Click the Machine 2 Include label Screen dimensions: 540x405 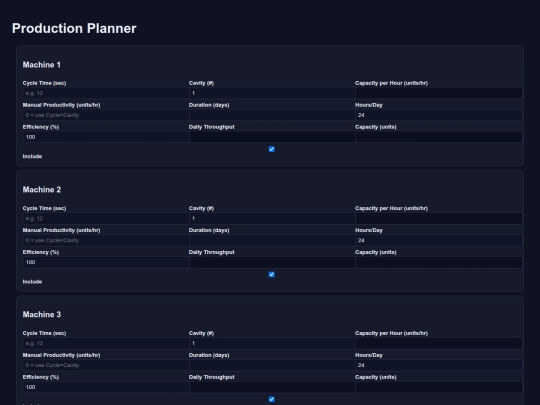[x=32, y=282]
